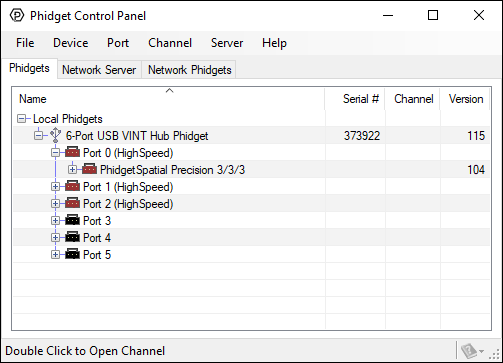Select the Port 0 (HighSpeed) row
This screenshot has width=503, height=363.
click(x=251, y=153)
